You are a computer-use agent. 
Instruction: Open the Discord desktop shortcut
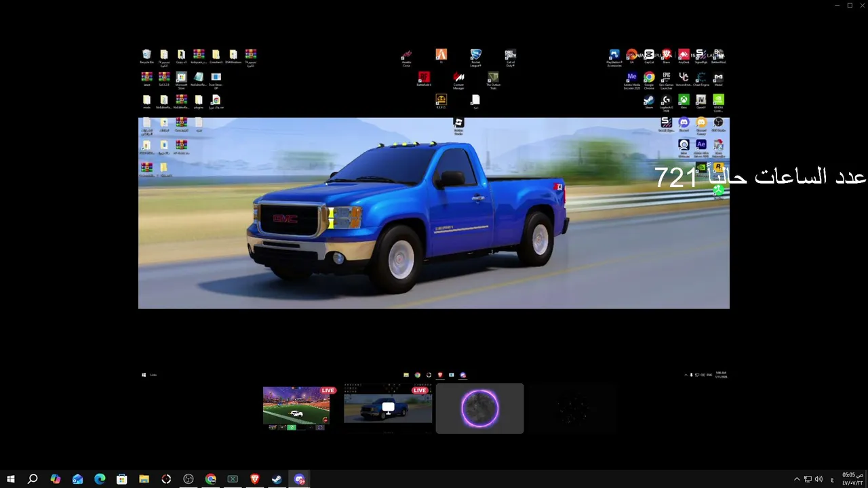684,125
